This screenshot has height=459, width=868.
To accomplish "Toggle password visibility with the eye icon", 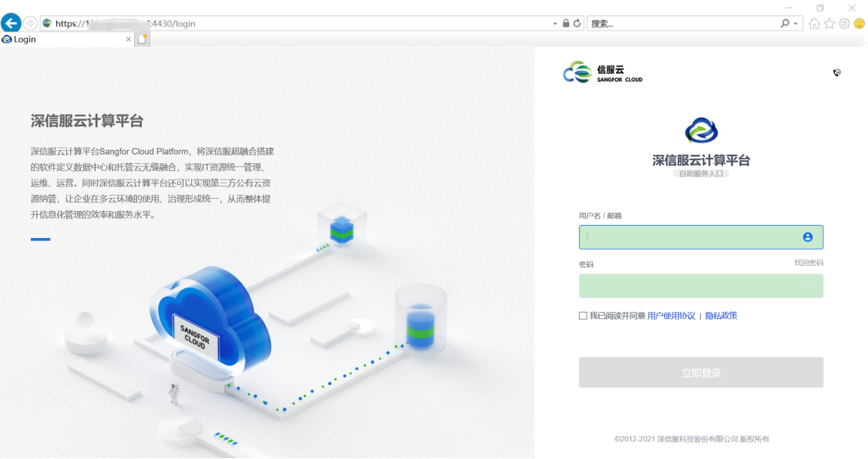I will click(x=808, y=286).
